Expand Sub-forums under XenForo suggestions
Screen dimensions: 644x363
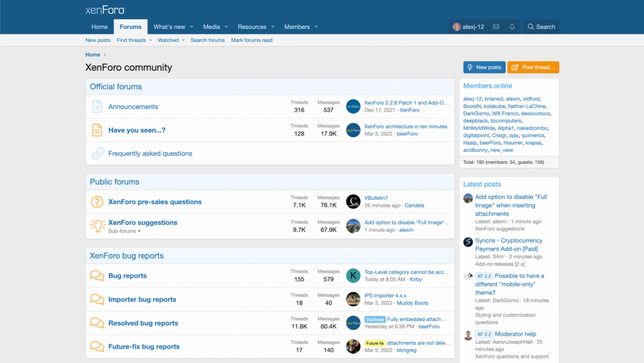click(x=125, y=231)
